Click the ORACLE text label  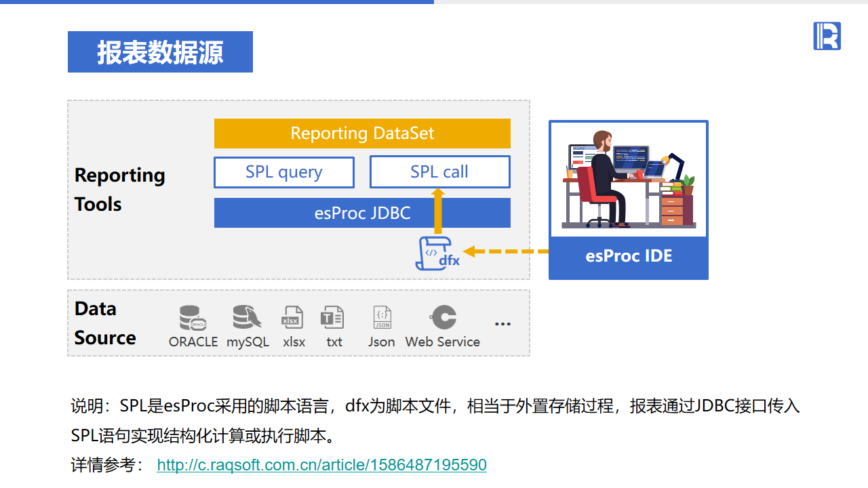(x=193, y=342)
